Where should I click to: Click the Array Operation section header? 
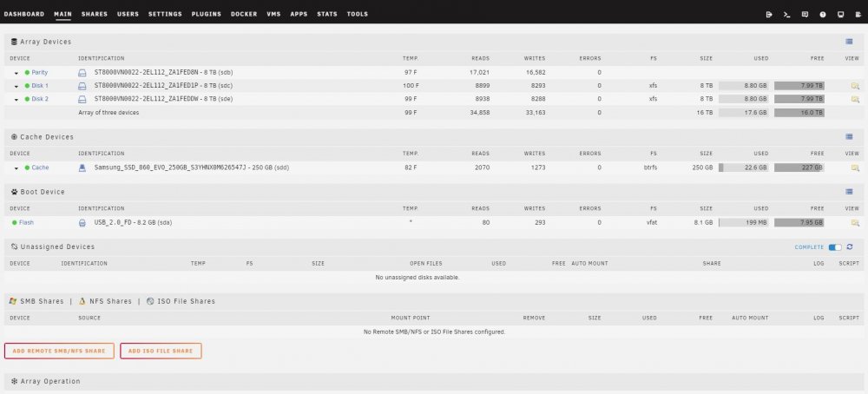tap(434, 381)
